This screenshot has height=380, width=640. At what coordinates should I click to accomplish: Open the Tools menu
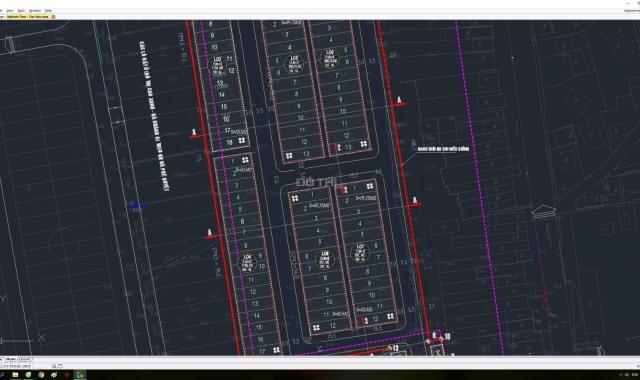tap(21, 11)
